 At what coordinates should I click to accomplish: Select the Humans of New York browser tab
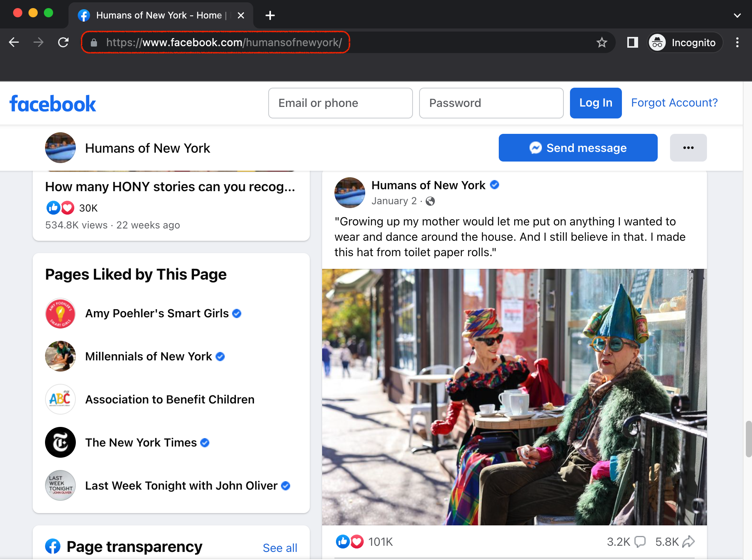(x=154, y=15)
